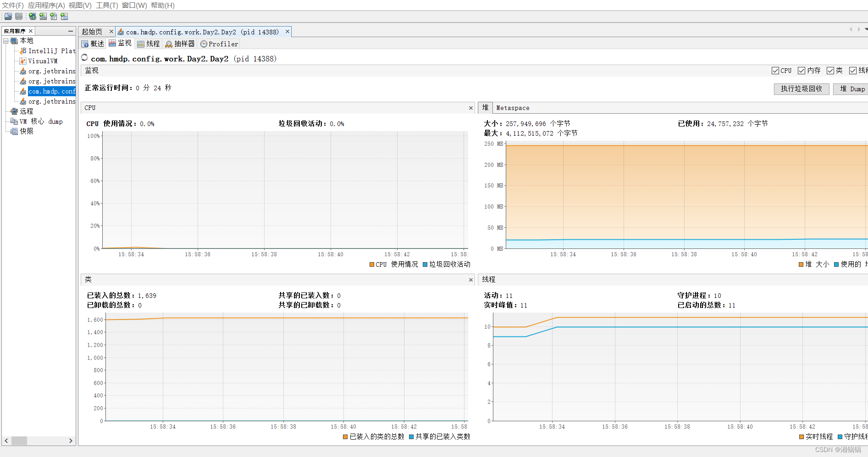The height and width of the screenshot is (457, 868).
Task: Select the Metaspace memory tab
Action: click(513, 108)
